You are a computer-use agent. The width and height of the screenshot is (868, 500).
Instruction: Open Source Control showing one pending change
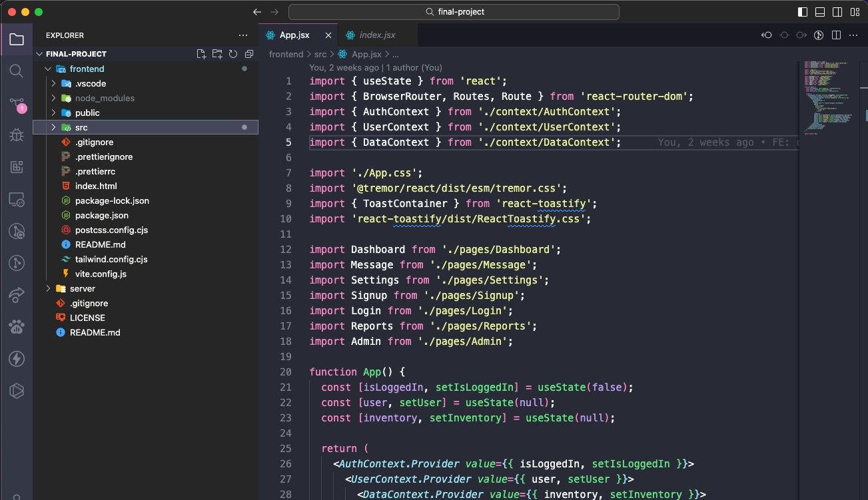click(x=17, y=103)
